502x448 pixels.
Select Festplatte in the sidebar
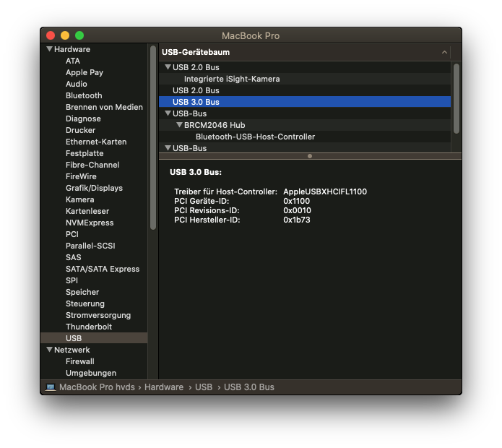click(85, 153)
